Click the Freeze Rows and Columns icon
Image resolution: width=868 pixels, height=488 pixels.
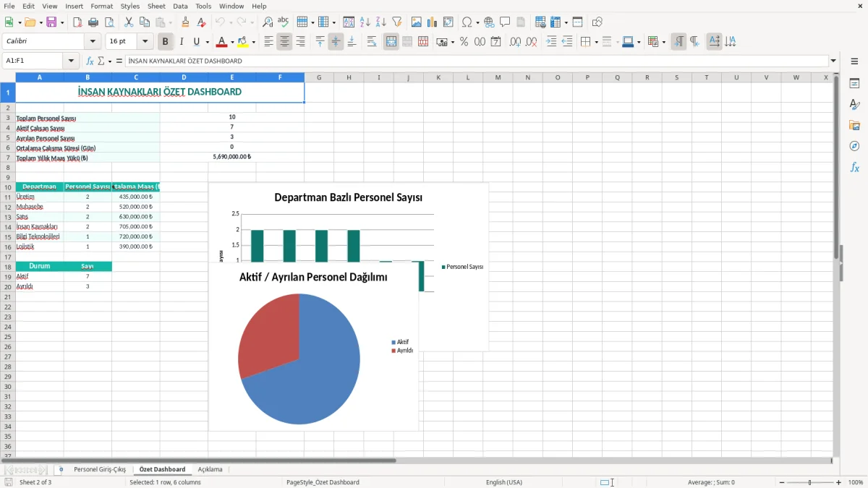[556, 22]
